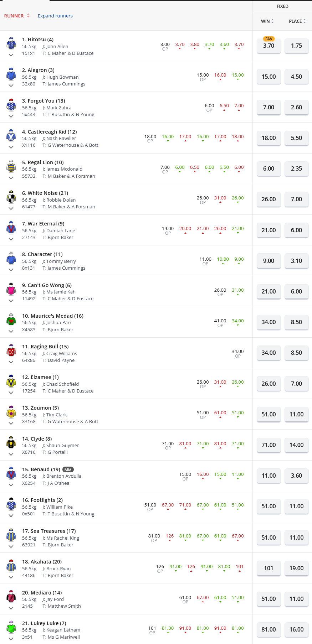Click Lukey Luke's bright green silks icon
Image resolution: width=312 pixels, height=644 pixels.
[x=11, y=627]
